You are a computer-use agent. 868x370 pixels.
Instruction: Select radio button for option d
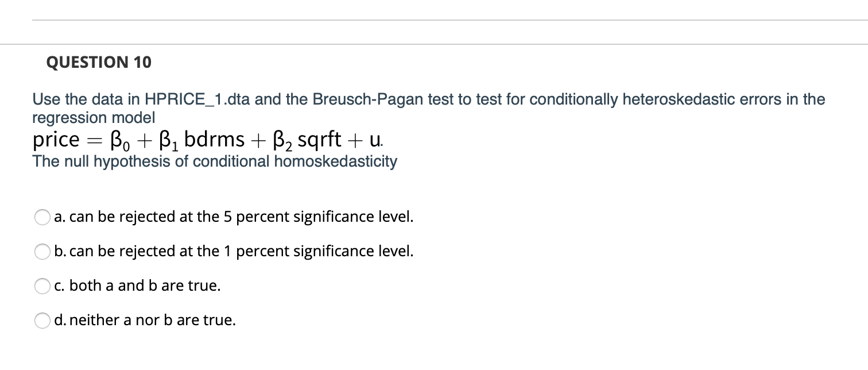pos(42,321)
